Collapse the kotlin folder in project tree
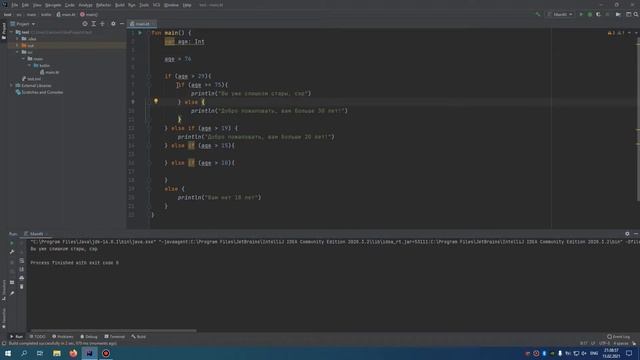This screenshot has height=360, width=640. tap(29, 65)
